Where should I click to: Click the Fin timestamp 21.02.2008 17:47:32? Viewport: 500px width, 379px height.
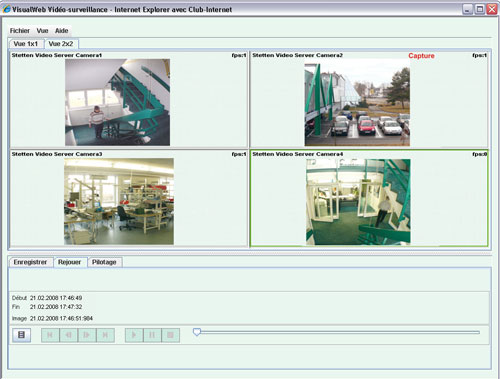tap(56, 307)
